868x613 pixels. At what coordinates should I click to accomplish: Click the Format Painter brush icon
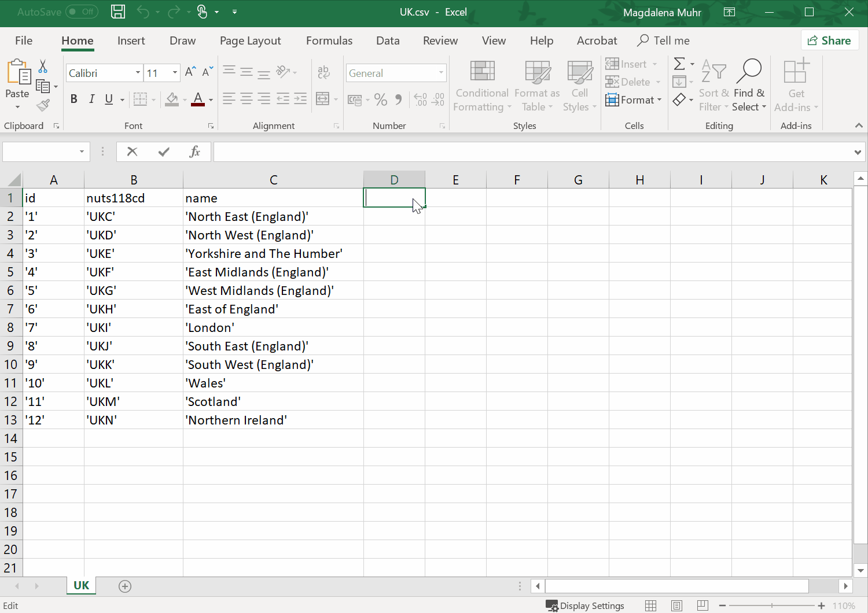click(43, 105)
